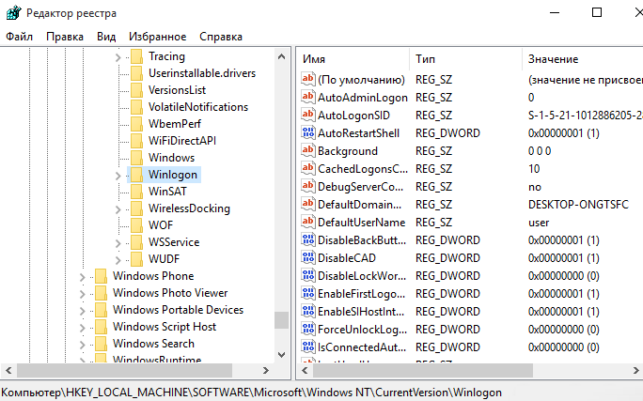Image resolution: width=643 pixels, height=401 pixels.
Task: Click the Registry Editor app icon in title bar
Action: point(14,13)
